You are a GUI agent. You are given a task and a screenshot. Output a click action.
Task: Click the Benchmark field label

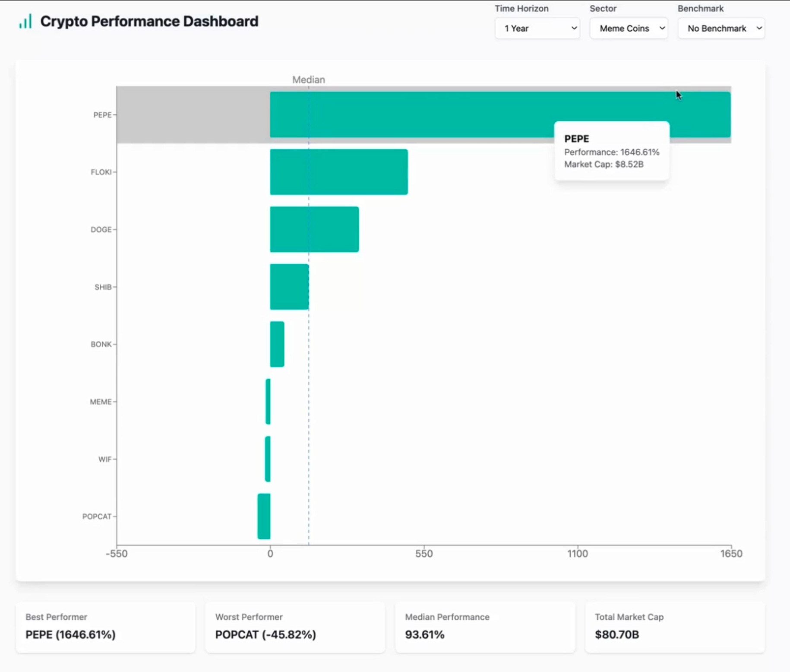(701, 9)
